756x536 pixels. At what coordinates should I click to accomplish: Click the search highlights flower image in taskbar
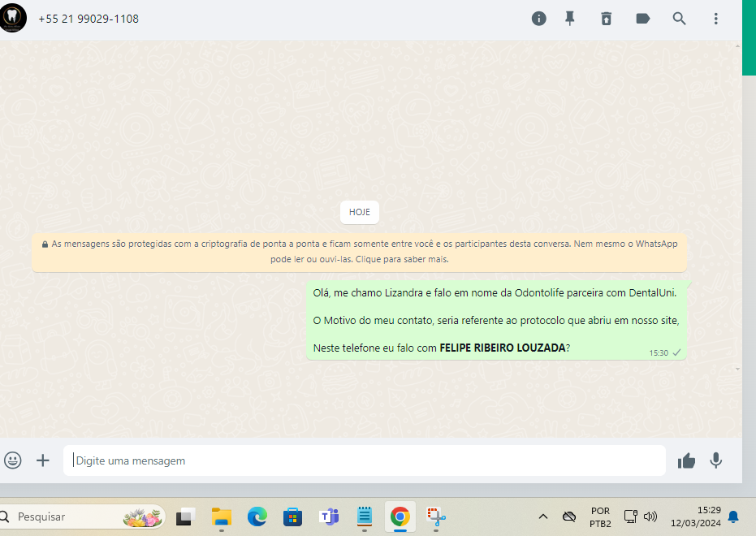[142, 517]
